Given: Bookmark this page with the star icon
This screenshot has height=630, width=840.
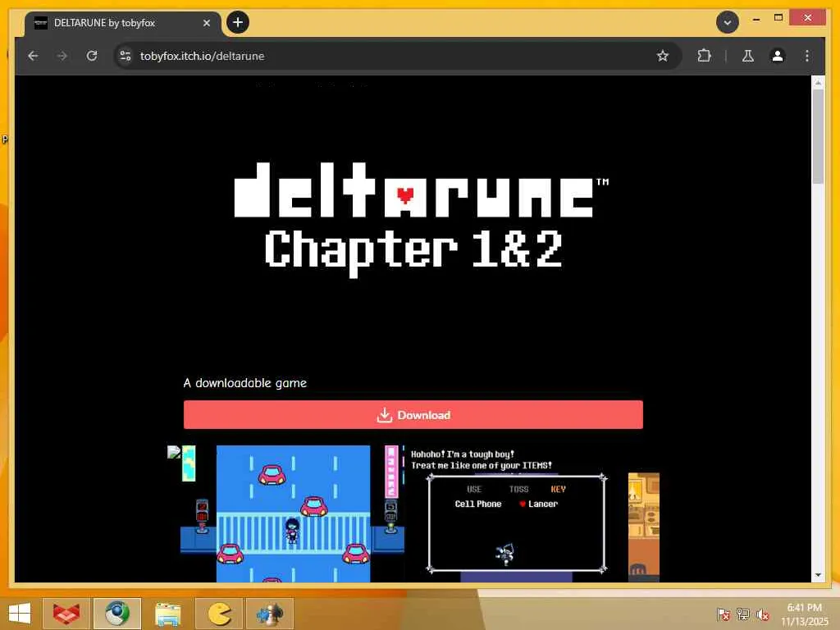Looking at the screenshot, I should tap(663, 56).
